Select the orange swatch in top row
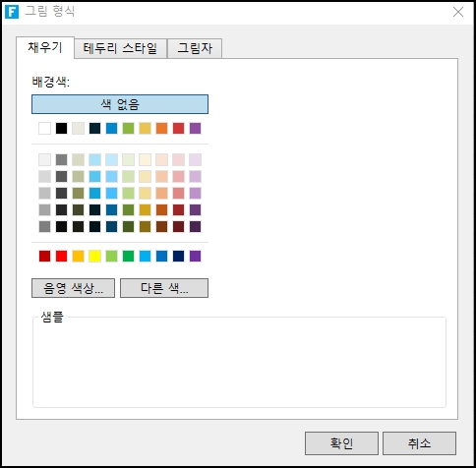Image resolution: width=476 pixels, height=468 pixels. point(161,129)
